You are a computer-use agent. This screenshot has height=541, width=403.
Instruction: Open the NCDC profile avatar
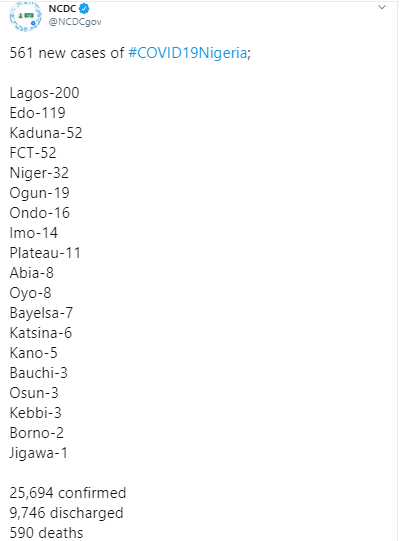pos(26,16)
